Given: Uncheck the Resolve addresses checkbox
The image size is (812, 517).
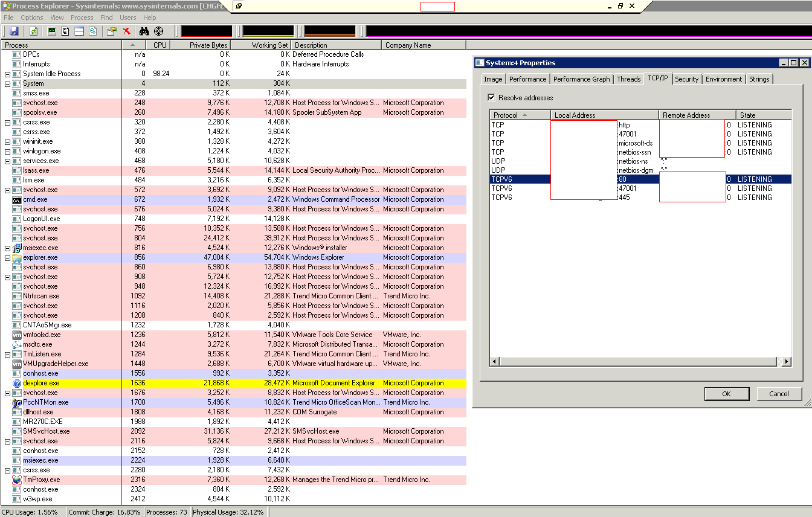Looking at the screenshot, I should click(x=491, y=98).
